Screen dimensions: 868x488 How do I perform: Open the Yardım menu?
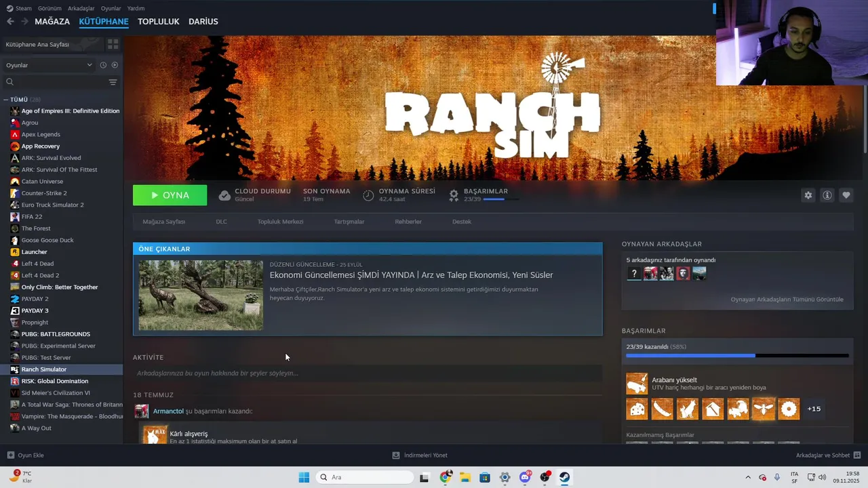coord(136,8)
